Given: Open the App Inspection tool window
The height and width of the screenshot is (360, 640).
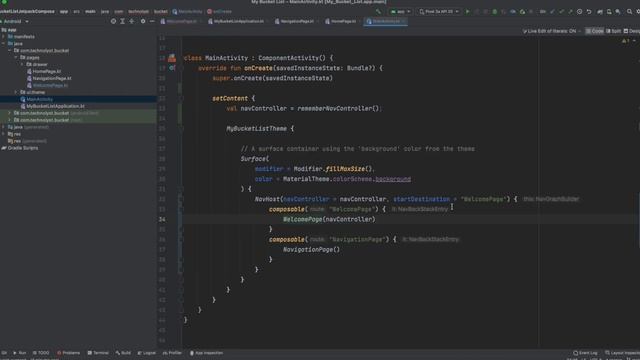Looking at the screenshot, I should tap(206, 353).
